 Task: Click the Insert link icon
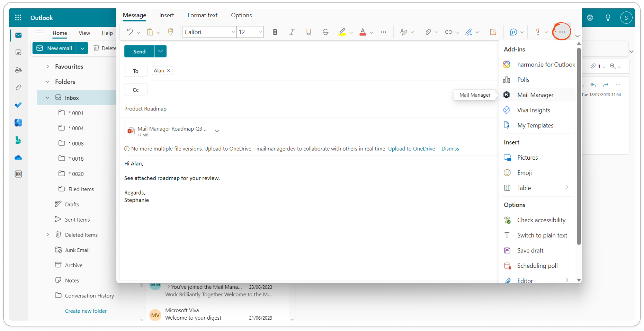pos(448,32)
